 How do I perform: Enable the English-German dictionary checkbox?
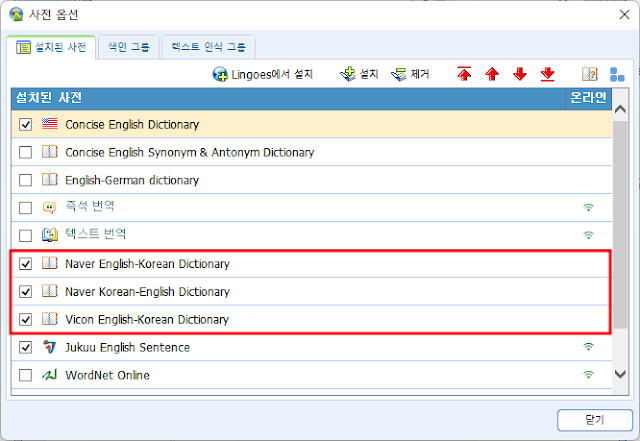(x=25, y=180)
